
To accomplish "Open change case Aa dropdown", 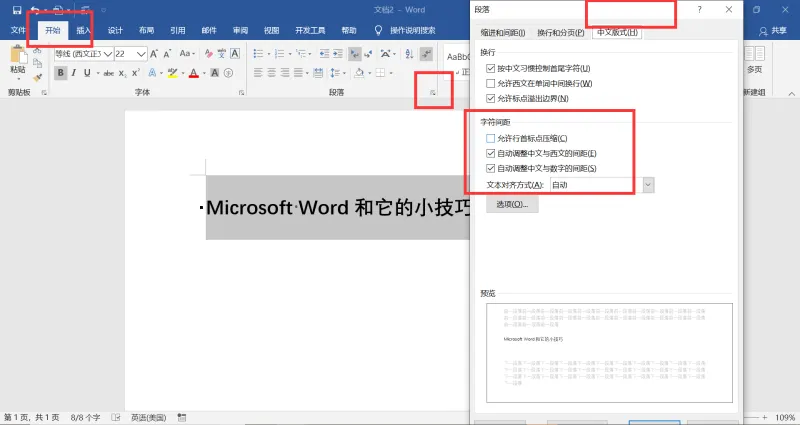I will [x=187, y=54].
